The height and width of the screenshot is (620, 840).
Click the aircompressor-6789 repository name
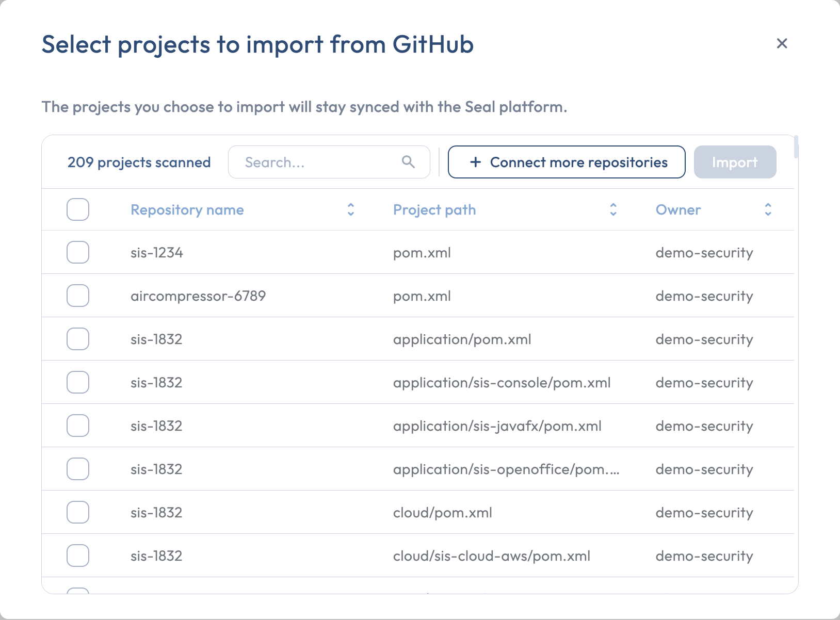tap(198, 296)
